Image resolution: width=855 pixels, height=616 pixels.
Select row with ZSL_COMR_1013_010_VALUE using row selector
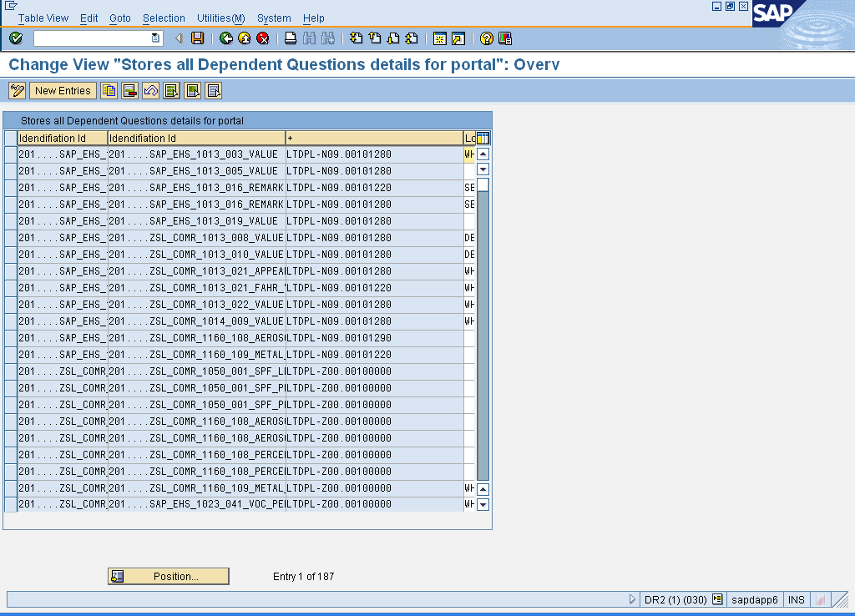10,255
